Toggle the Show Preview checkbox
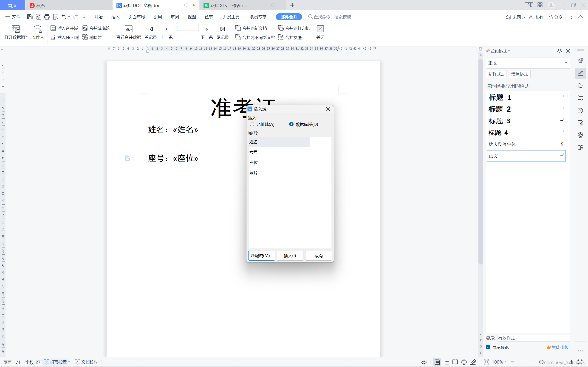 (488, 347)
